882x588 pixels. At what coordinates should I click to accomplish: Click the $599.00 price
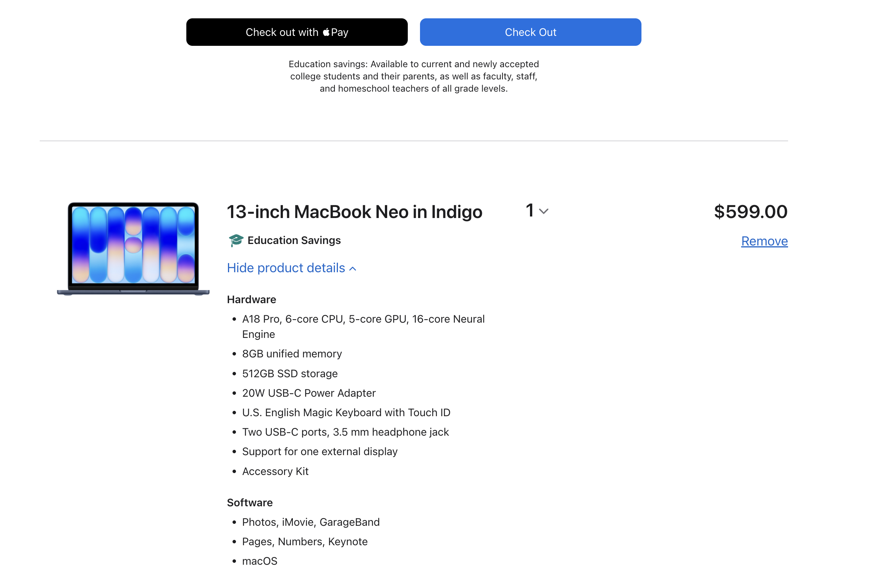(x=750, y=212)
